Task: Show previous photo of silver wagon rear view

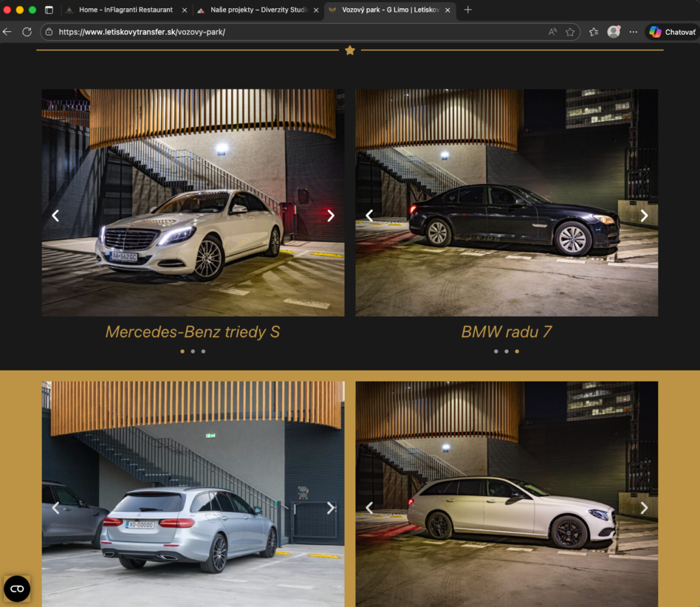Action: 55,507
